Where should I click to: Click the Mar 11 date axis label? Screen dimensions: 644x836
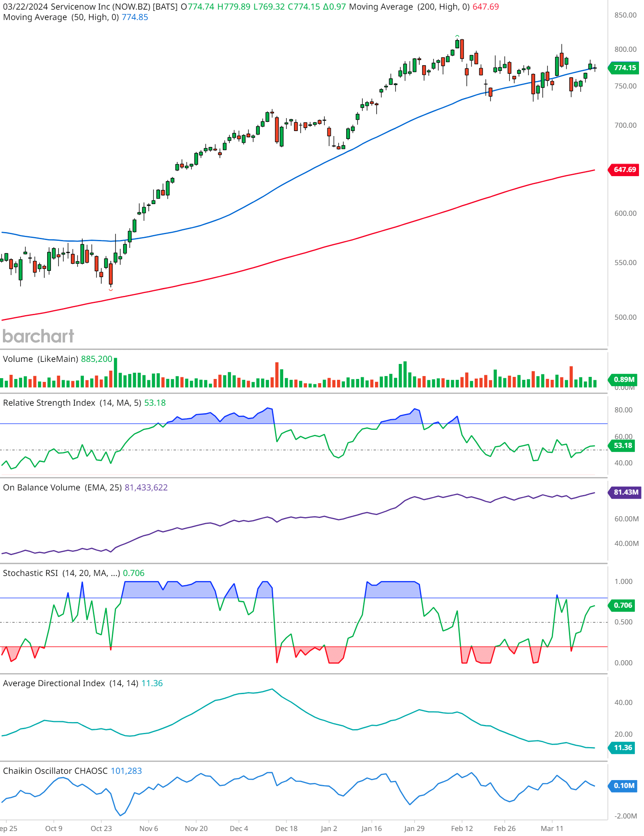click(x=552, y=828)
